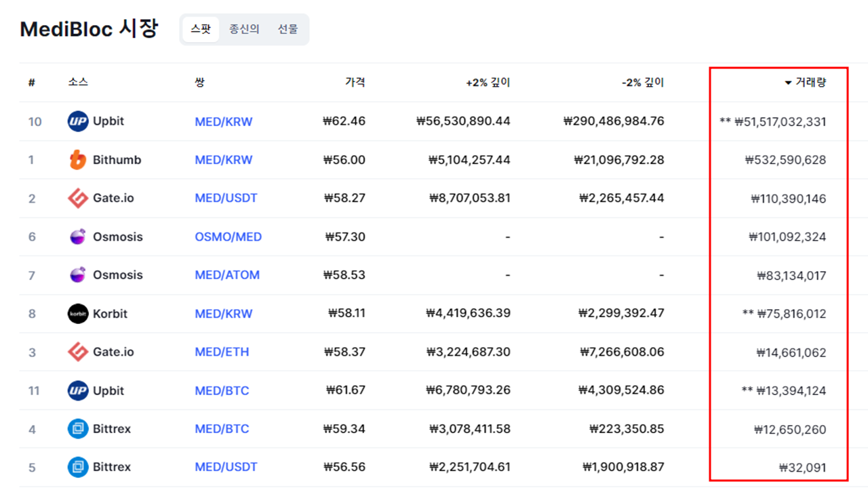The image size is (868, 488).
Task: Select price ₩56.00
Action: 344,160
